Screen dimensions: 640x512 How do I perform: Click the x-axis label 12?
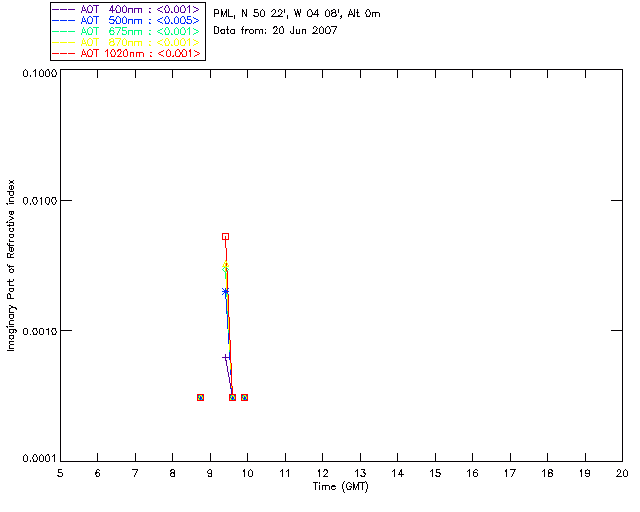(322, 473)
